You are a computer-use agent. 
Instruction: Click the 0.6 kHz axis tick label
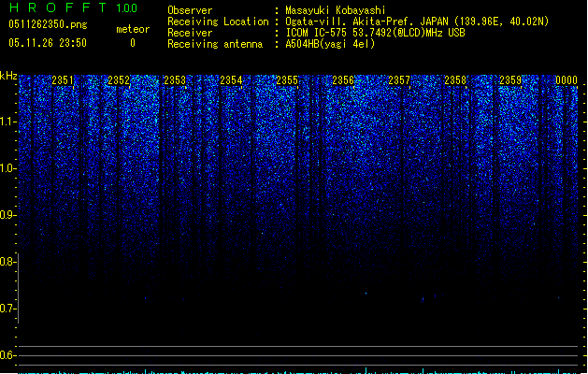7,355
